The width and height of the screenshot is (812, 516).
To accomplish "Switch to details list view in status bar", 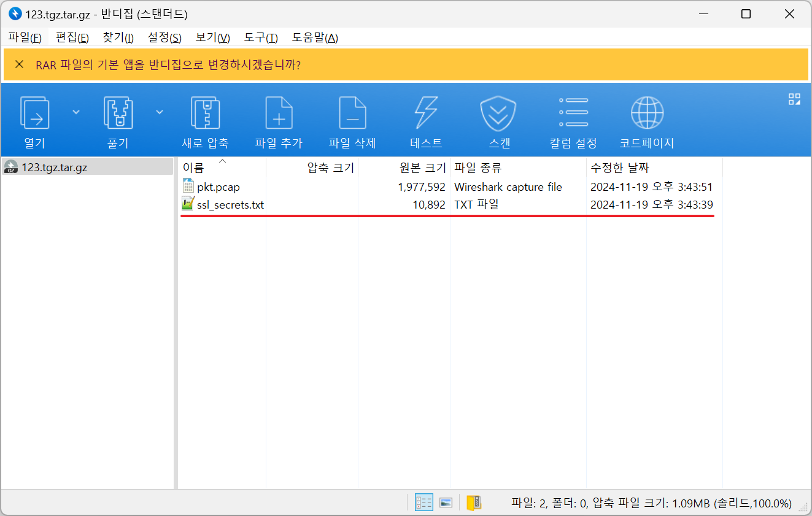I will click(x=424, y=503).
